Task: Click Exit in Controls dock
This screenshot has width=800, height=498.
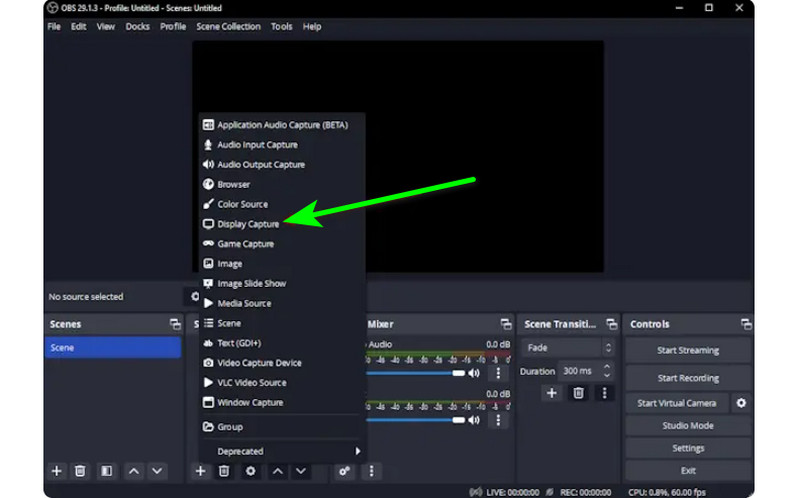Action: tap(688, 470)
